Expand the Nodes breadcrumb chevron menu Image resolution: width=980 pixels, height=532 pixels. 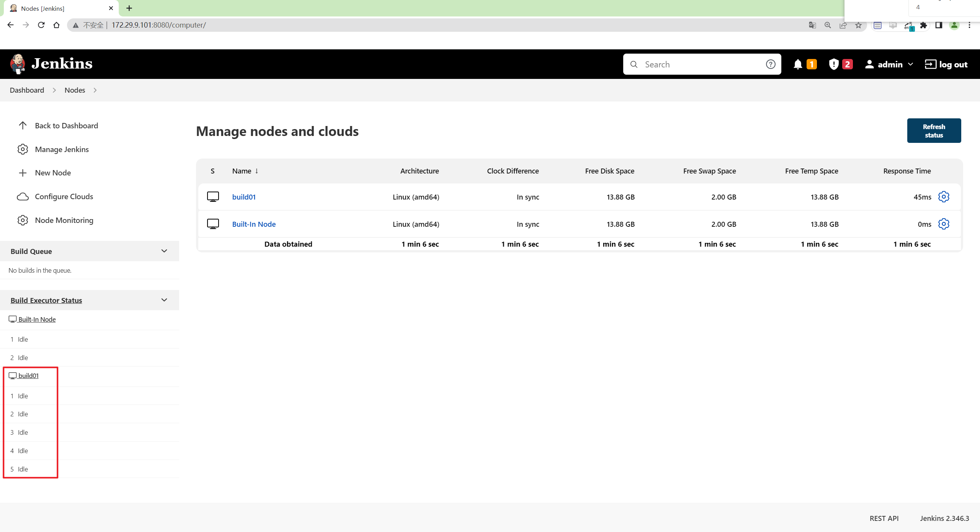(x=95, y=90)
